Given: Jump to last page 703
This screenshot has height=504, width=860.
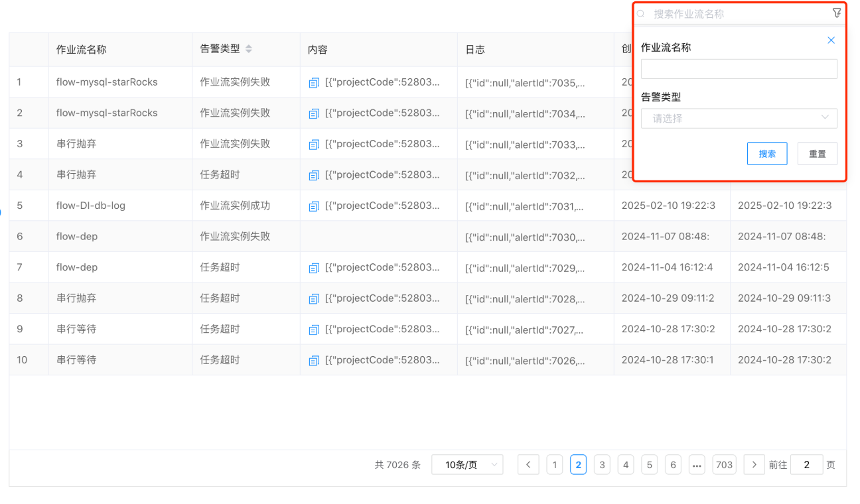Looking at the screenshot, I should (724, 465).
